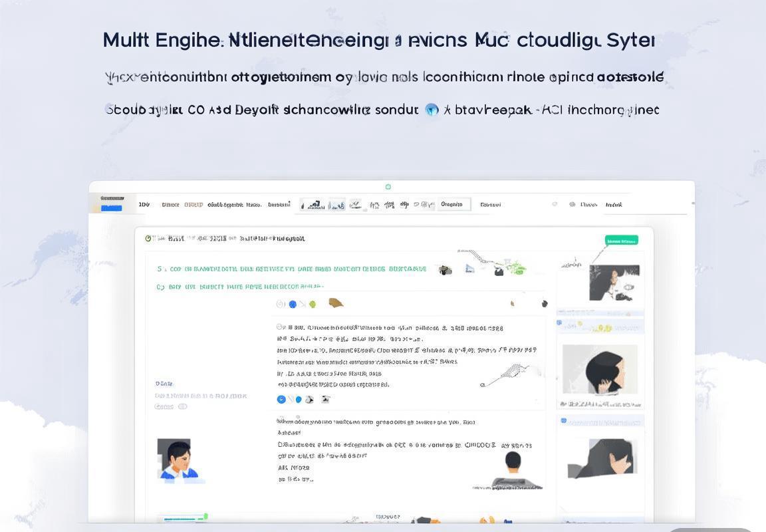The image size is (766, 532).
Task: Click the green plant icon right of the green text
Action: tap(517, 267)
